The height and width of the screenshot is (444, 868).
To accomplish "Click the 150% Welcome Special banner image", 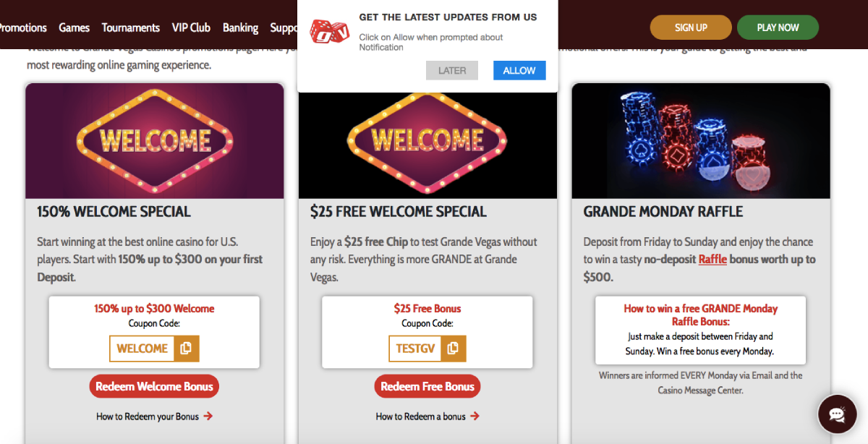I will point(155,141).
